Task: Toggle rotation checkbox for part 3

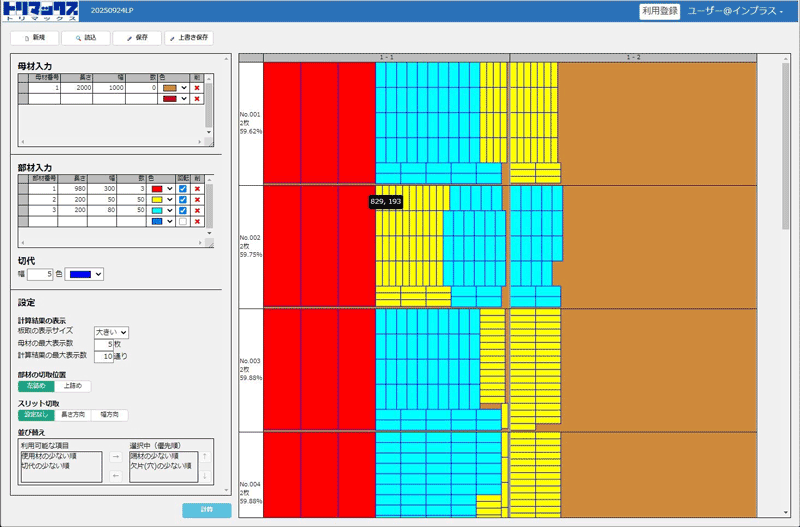Action: coord(182,211)
